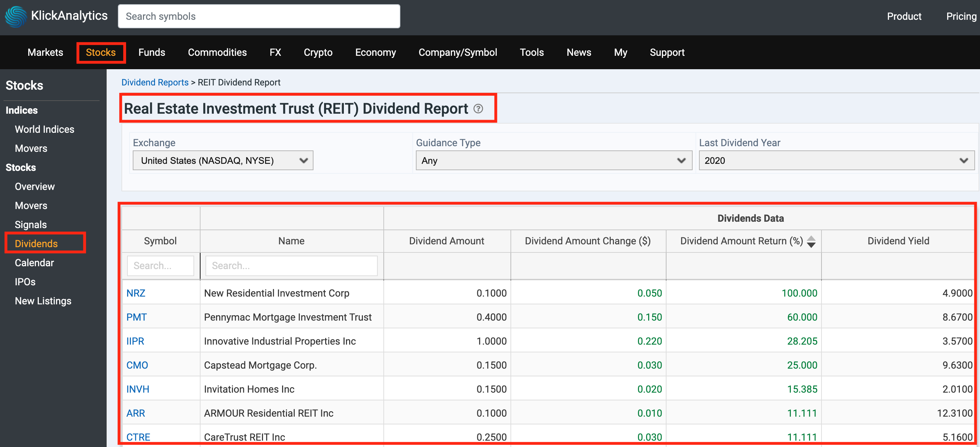Open the ARR symbol link
Viewport: 980px width, 447px height.
pyautogui.click(x=136, y=413)
